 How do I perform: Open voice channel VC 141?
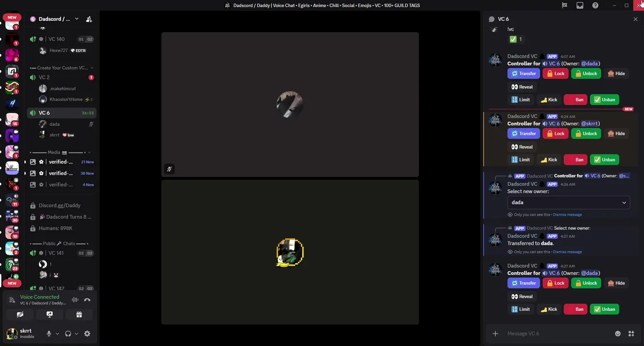(x=62, y=253)
